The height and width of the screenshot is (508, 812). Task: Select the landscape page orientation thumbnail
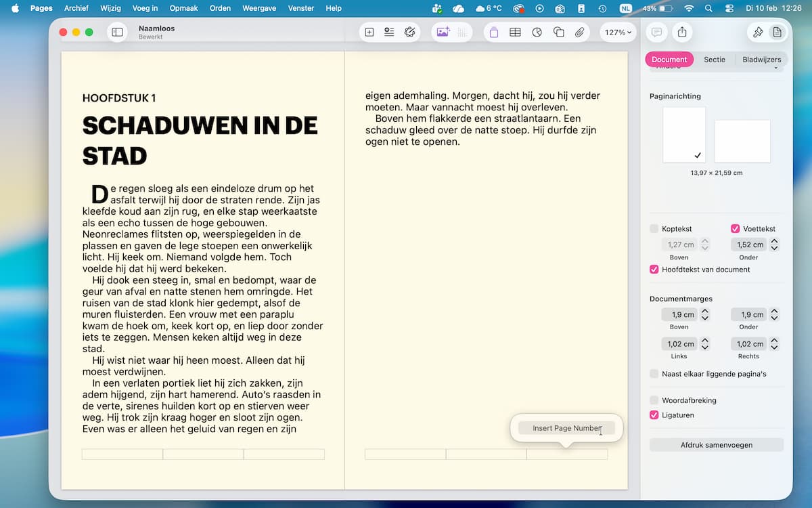742,141
